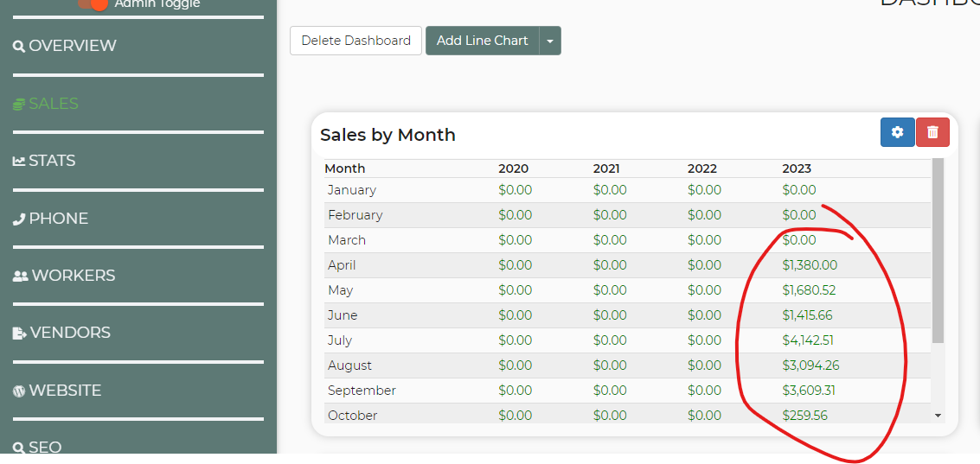Click the people icon beside Workers

tap(21, 276)
